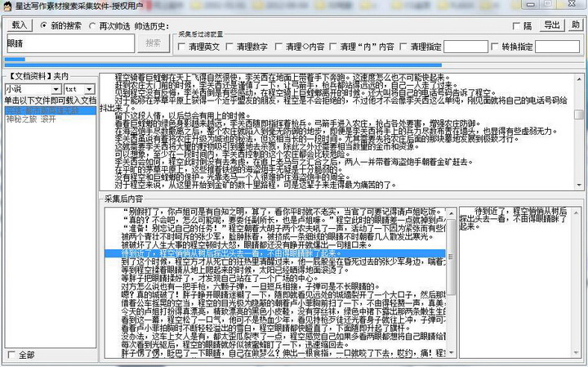This screenshot has height=367, width=588.
Task: Maximize the window
Action: (547, 4)
